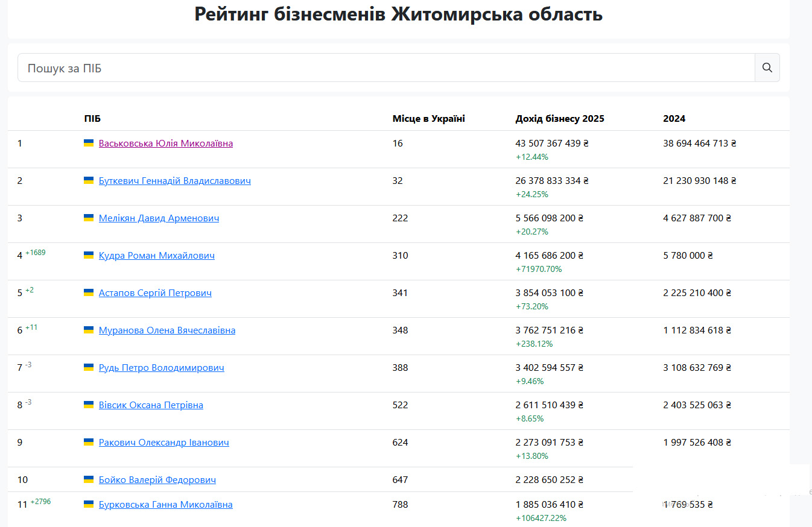Click the '2024' column header
The image size is (812, 527).
click(674, 119)
